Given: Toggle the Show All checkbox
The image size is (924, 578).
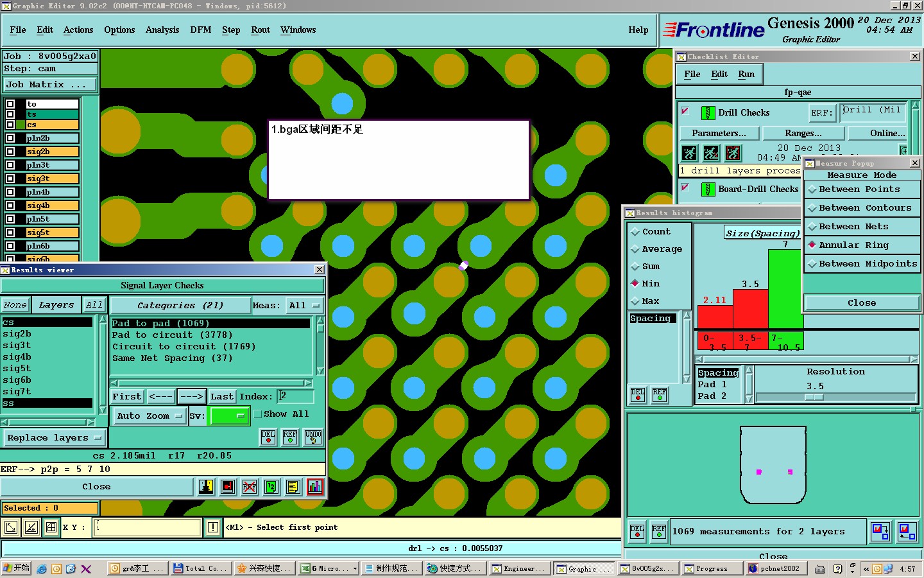Looking at the screenshot, I should (x=258, y=414).
